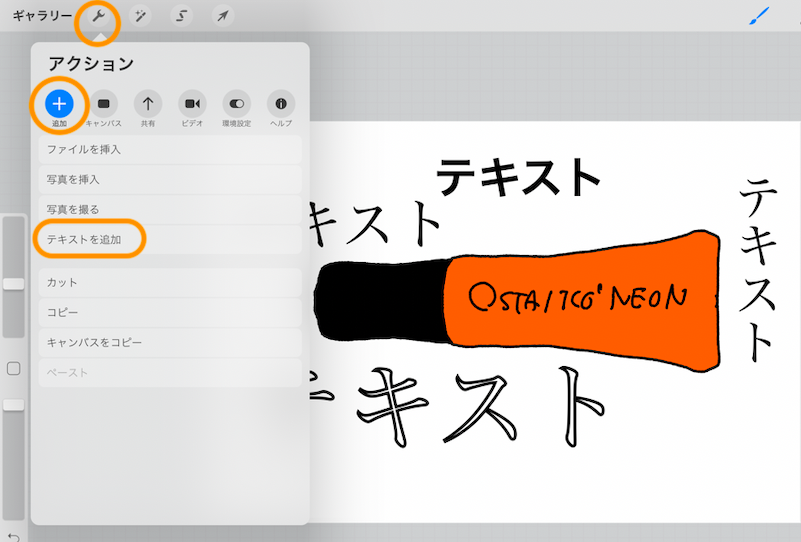Select the コピー (Copy) action

tap(170, 312)
